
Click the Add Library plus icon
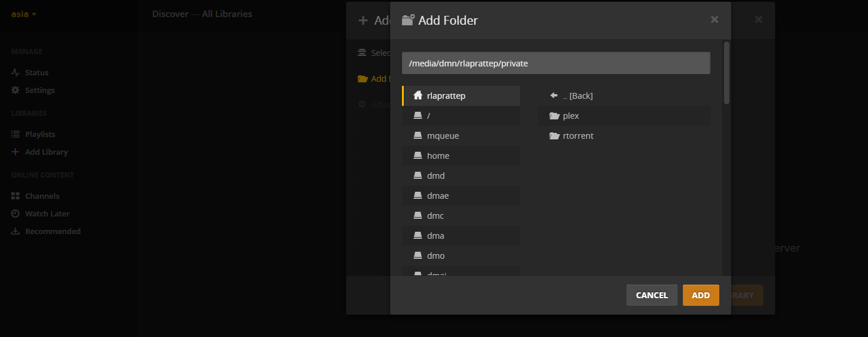pos(15,152)
